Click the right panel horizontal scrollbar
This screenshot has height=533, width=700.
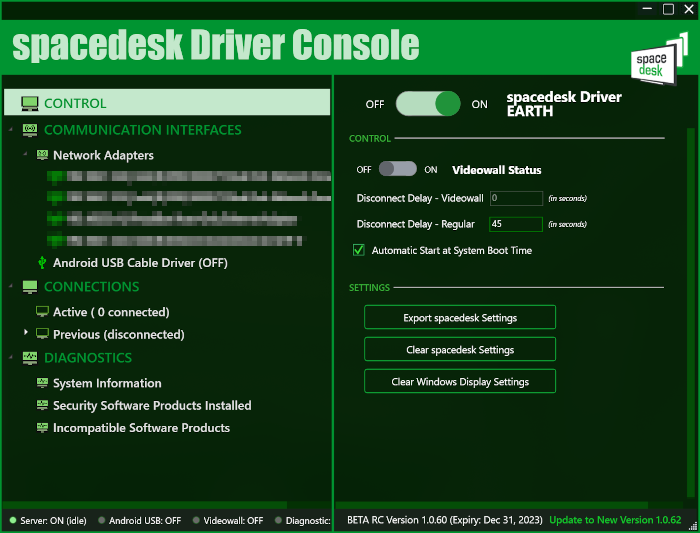[492, 505]
